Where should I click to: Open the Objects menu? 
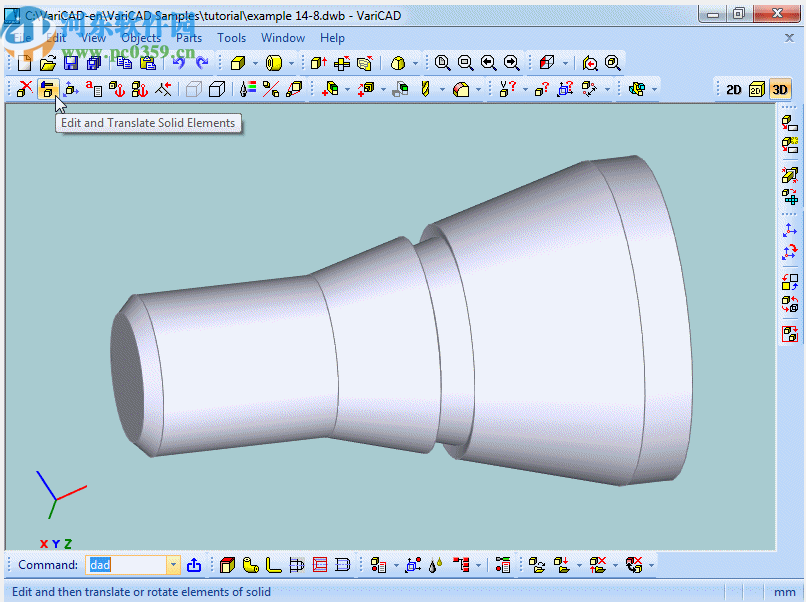(x=141, y=38)
